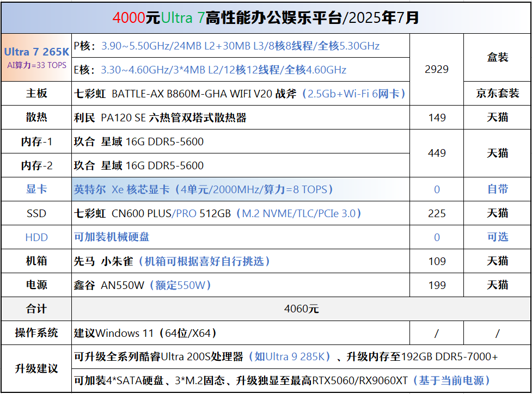Click the 七彩虹 BATTLE-AX B860M-GHA motherboard cell

click(x=241, y=93)
